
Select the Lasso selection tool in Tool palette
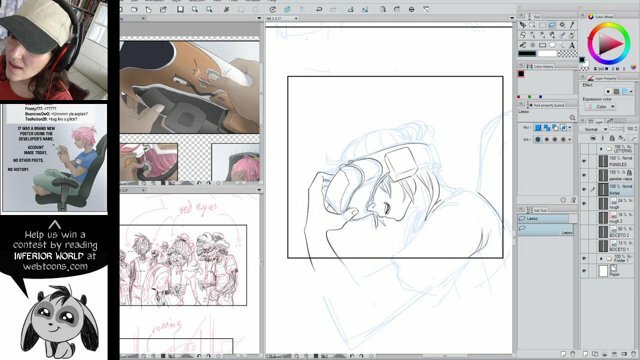[x=552, y=25]
